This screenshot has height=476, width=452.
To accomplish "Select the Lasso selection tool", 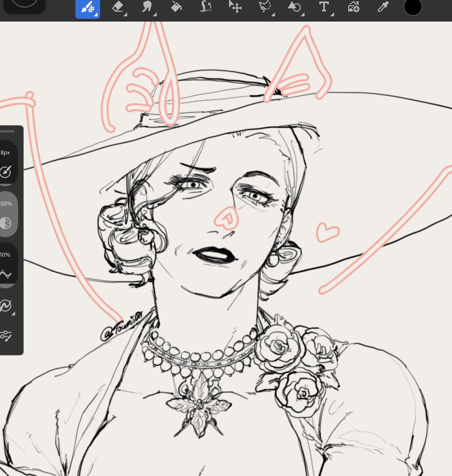I will (265, 7).
